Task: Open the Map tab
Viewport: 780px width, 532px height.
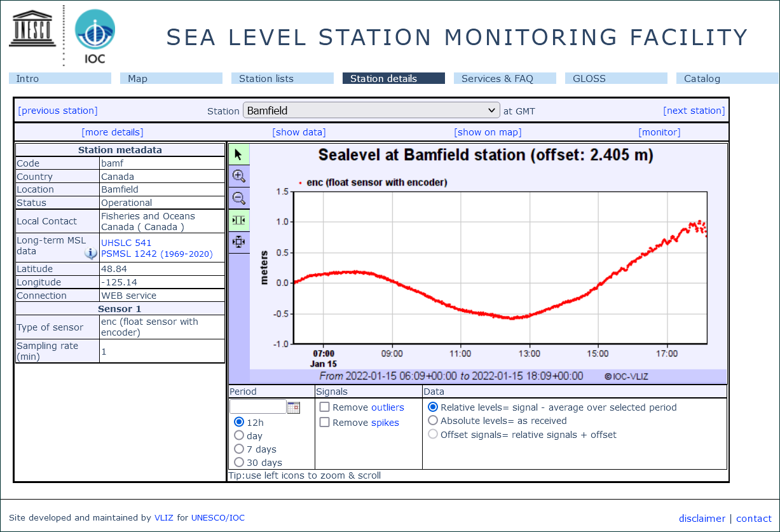Action: 171,79
